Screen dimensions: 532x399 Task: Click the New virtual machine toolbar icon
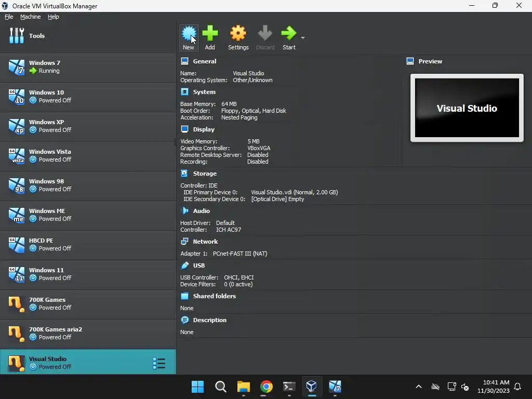coord(189,34)
